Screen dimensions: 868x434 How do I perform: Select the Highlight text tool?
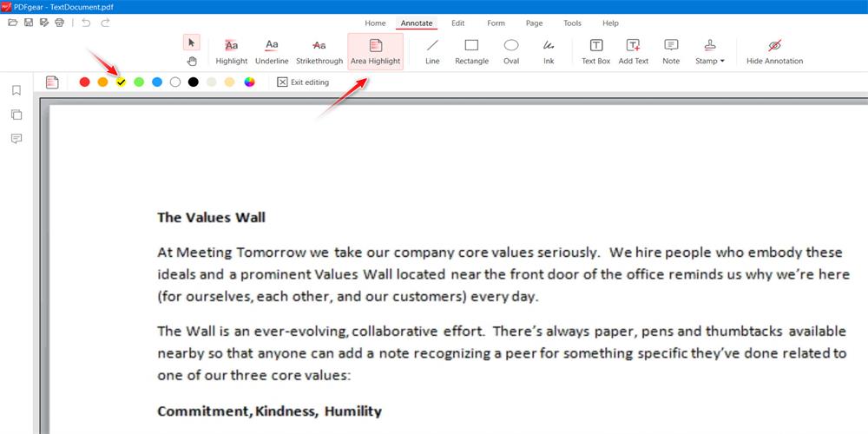click(231, 51)
